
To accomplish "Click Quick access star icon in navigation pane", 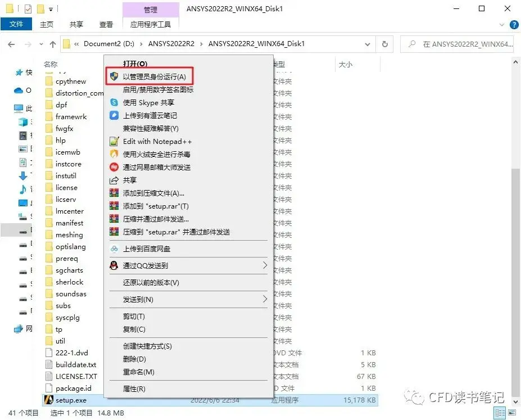I will coord(19,72).
